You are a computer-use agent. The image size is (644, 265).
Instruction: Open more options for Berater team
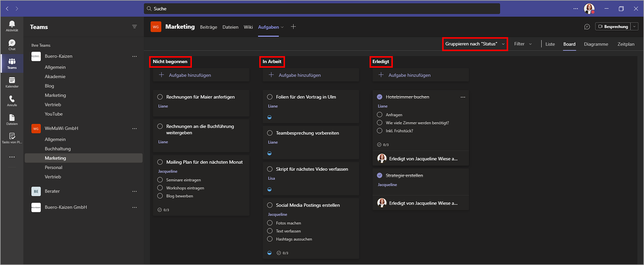(134, 191)
